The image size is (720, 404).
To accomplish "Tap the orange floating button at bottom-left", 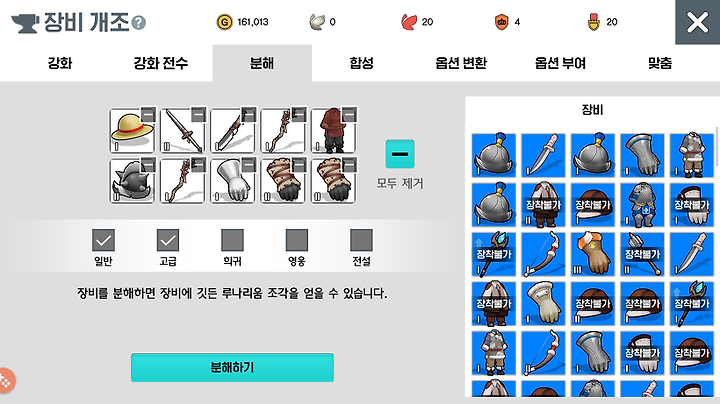I will (x=6, y=380).
